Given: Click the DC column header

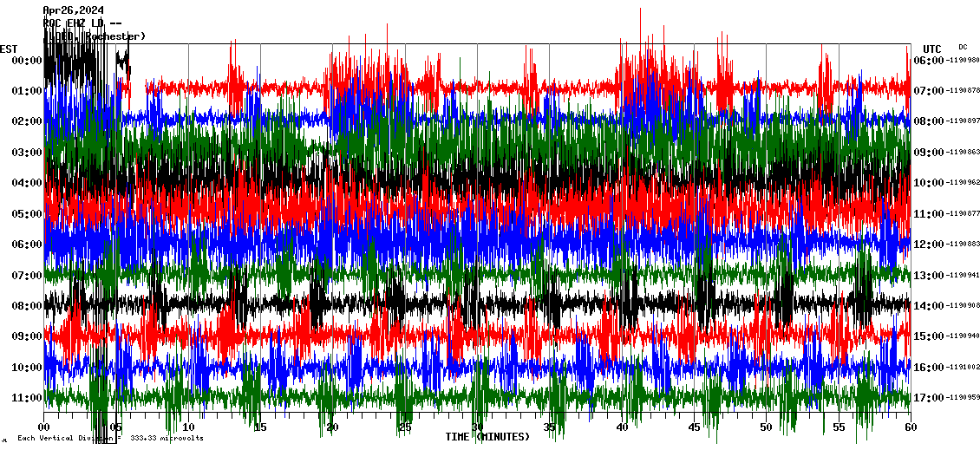Looking at the screenshot, I should pyautogui.click(x=963, y=47).
